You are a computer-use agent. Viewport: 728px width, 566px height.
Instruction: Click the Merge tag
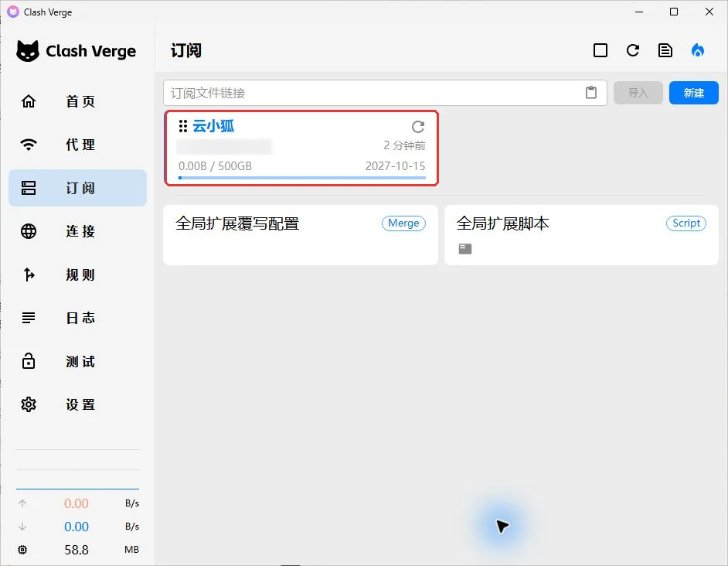click(403, 223)
